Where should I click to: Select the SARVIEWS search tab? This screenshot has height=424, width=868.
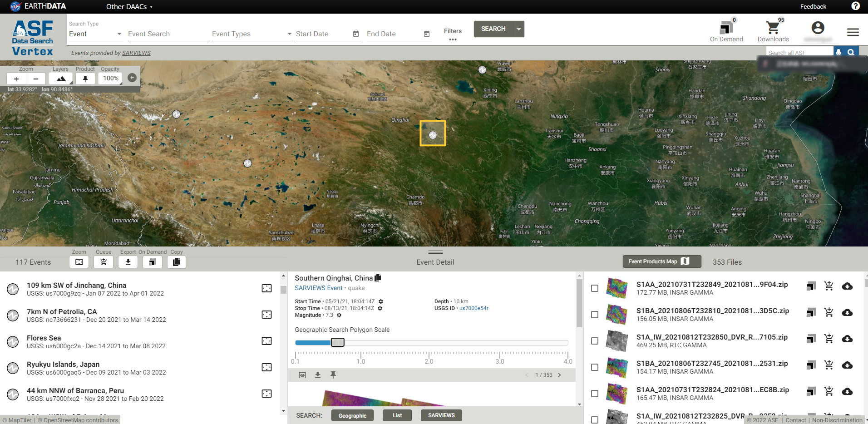(x=441, y=415)
